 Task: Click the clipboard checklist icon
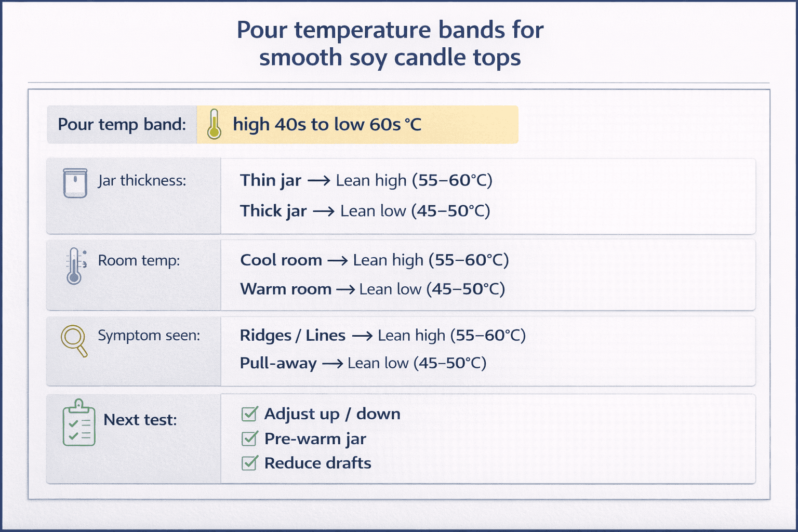[79, 423]
